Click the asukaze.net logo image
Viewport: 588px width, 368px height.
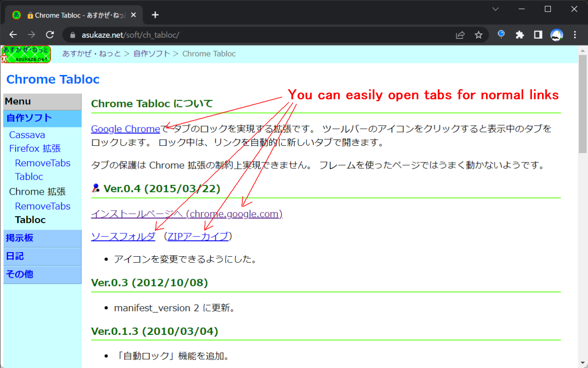tap(26, 54)
